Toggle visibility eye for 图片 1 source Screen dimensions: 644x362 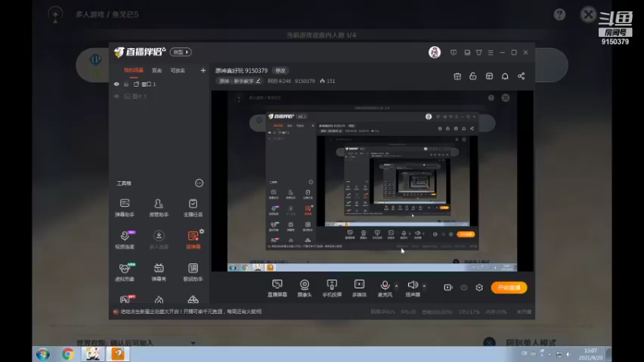117,97
